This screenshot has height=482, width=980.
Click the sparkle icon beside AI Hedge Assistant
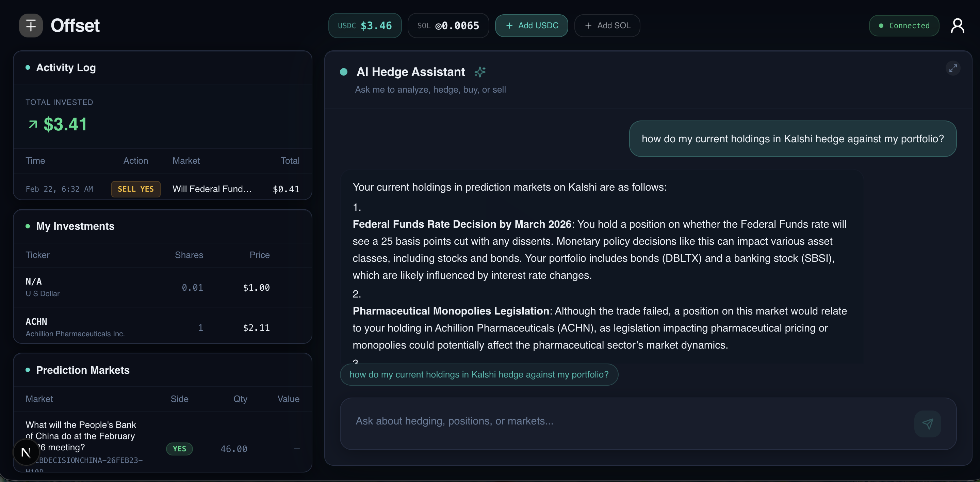click(480, 71)
